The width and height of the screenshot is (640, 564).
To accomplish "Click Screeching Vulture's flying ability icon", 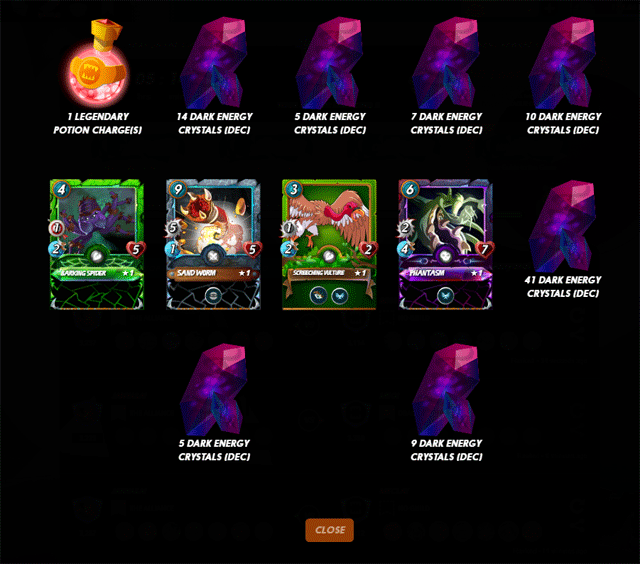I will 340,295.
